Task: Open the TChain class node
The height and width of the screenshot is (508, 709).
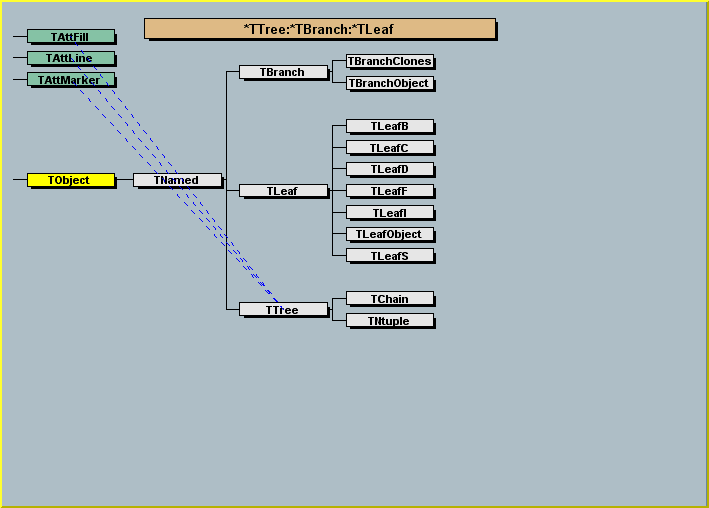Action: coord(390,299)
